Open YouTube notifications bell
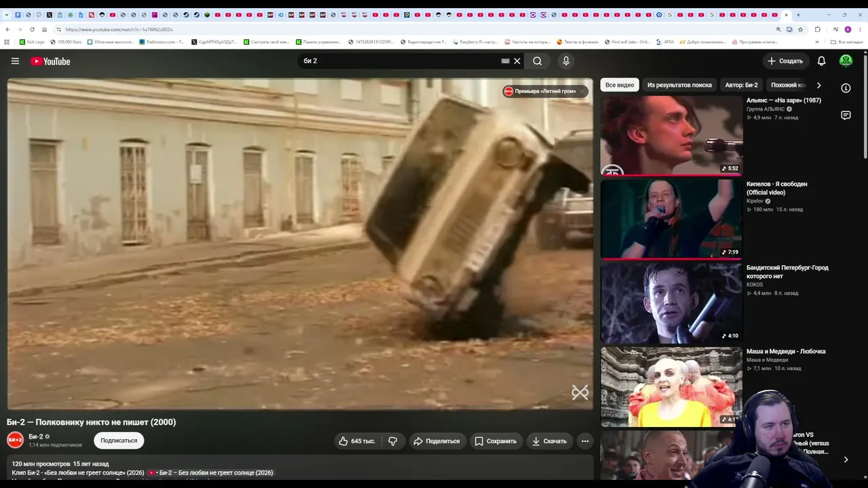 click(821, 61)
